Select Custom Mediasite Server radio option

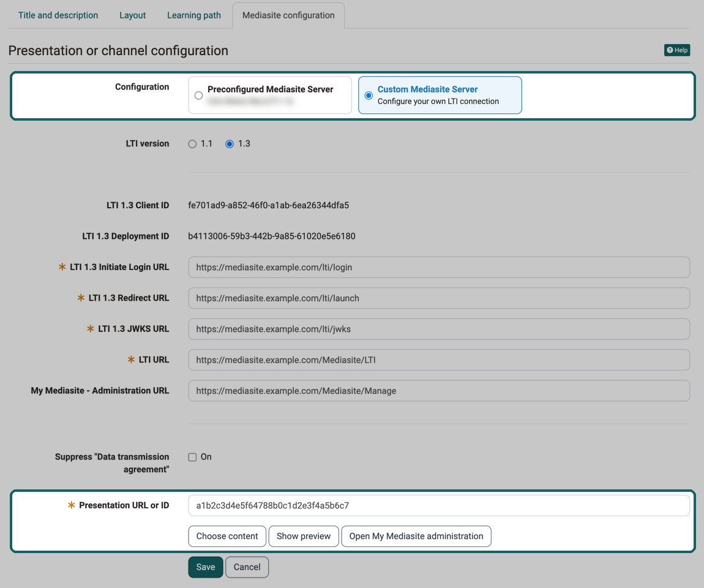click(369, 96)
